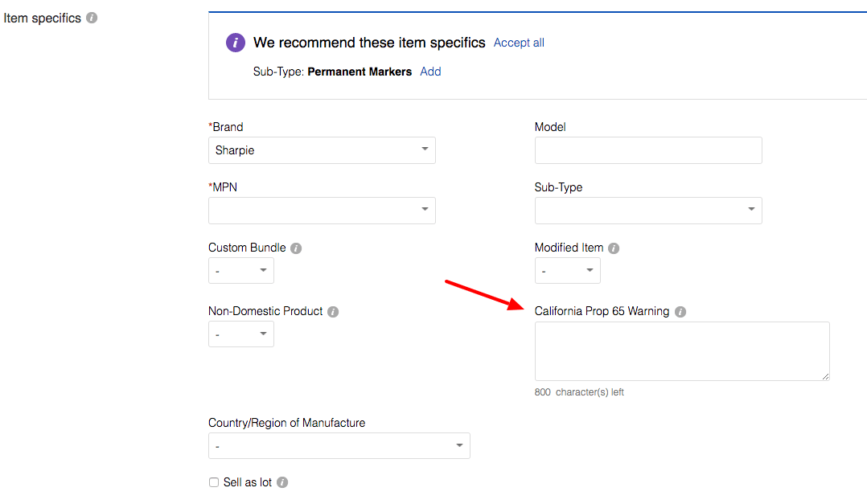Open the Brand dropdown arrow icon
This screenshot has width=867, height=504.
(x=425, y=150)
